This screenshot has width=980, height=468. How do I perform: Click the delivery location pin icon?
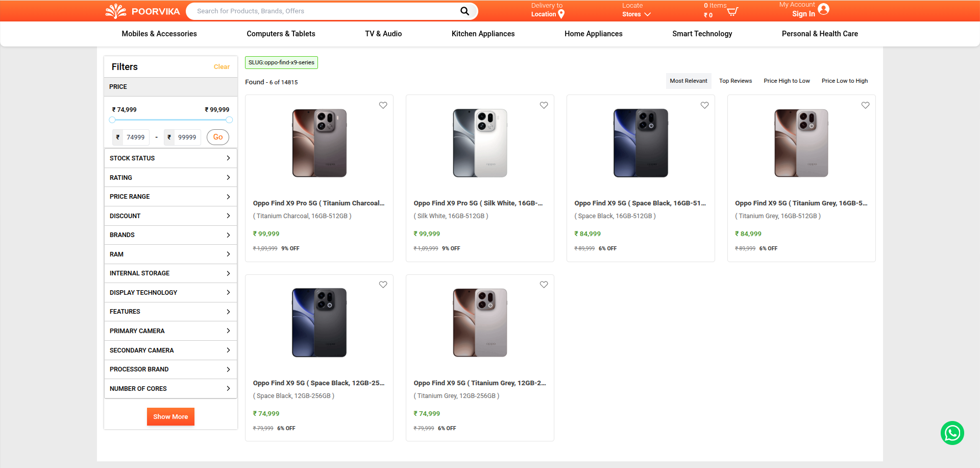[561, 14]
